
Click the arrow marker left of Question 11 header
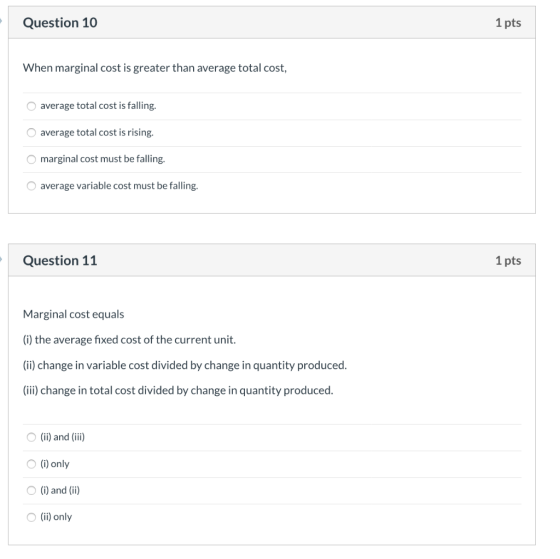pyautogui.click(x=1, y=259)
